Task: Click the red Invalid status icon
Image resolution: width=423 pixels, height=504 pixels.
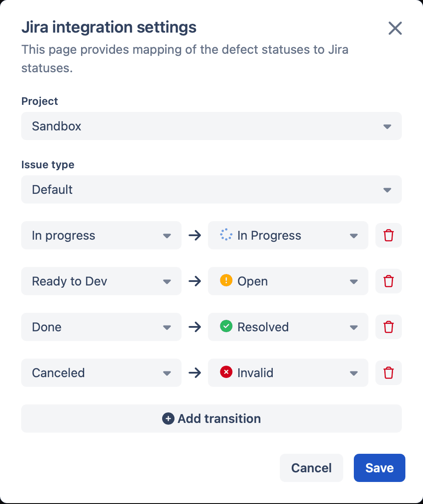Action: (x=226, y=372)
